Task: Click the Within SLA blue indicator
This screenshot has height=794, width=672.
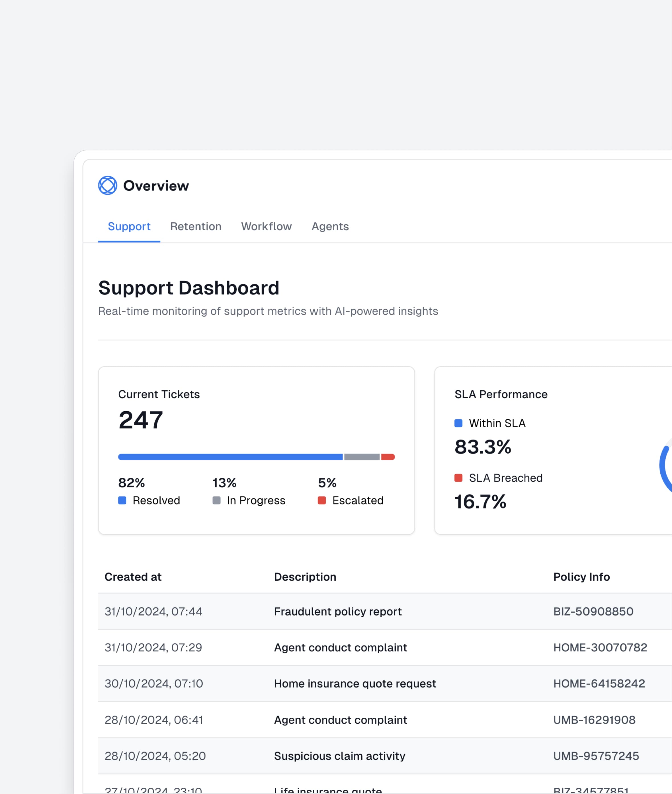Action: pyautogui.click(x=458, y=423)
